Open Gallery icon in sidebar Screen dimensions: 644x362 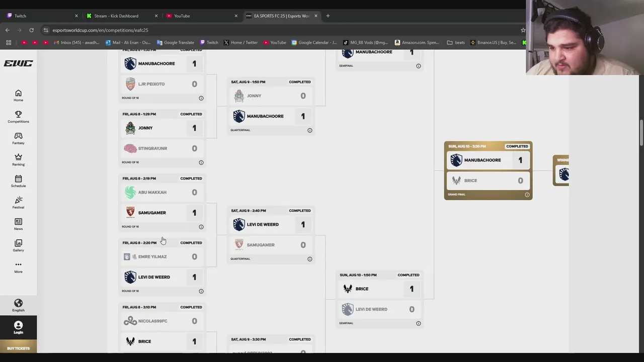[x=18, y=245]
